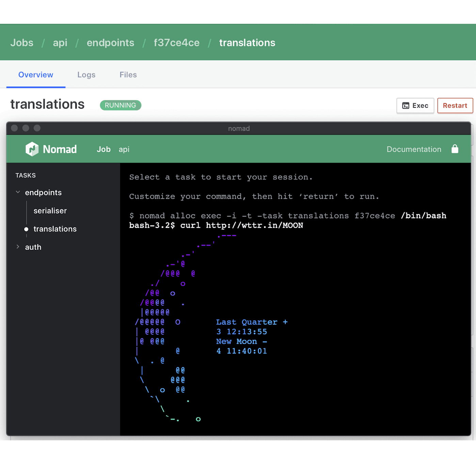Go to Jobs in breadcrumb
476x457 pixels.
[x=22, y=43]
